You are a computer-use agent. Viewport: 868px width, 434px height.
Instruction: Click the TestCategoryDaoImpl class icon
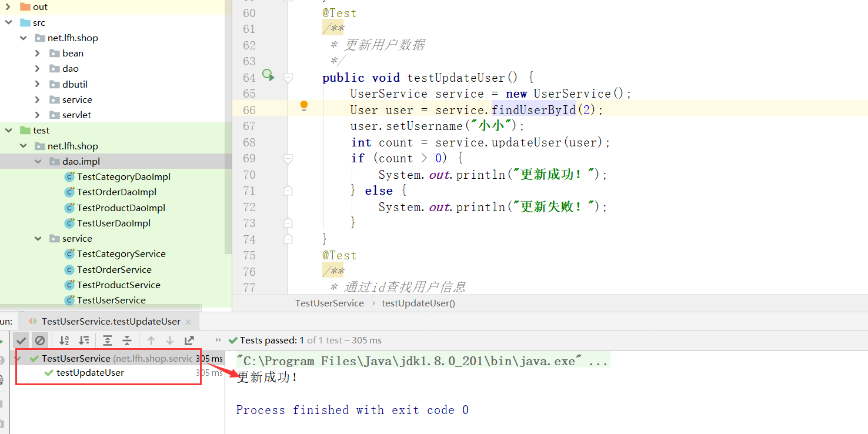pyautogui.click(x=69, y=176)
